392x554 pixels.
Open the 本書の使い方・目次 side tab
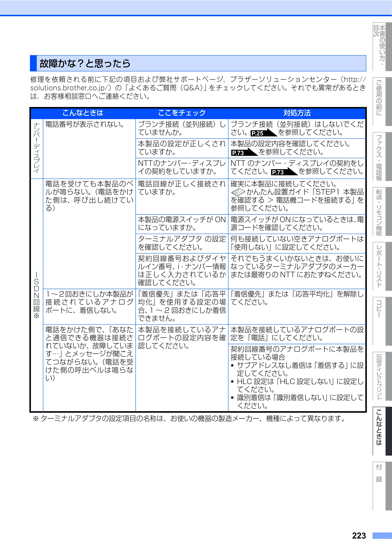pyautogui.click(x=382, y=47)
